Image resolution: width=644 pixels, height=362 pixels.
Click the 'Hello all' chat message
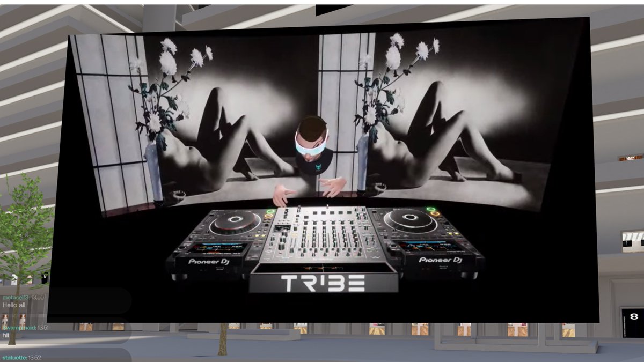14,305
